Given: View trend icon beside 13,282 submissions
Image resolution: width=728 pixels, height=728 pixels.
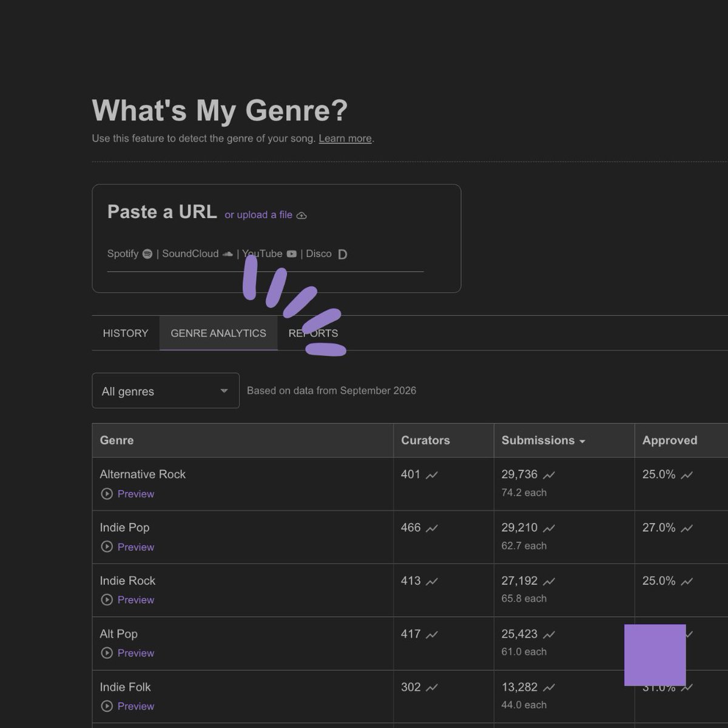Looking at the screenshot, I should coord(549,688).
